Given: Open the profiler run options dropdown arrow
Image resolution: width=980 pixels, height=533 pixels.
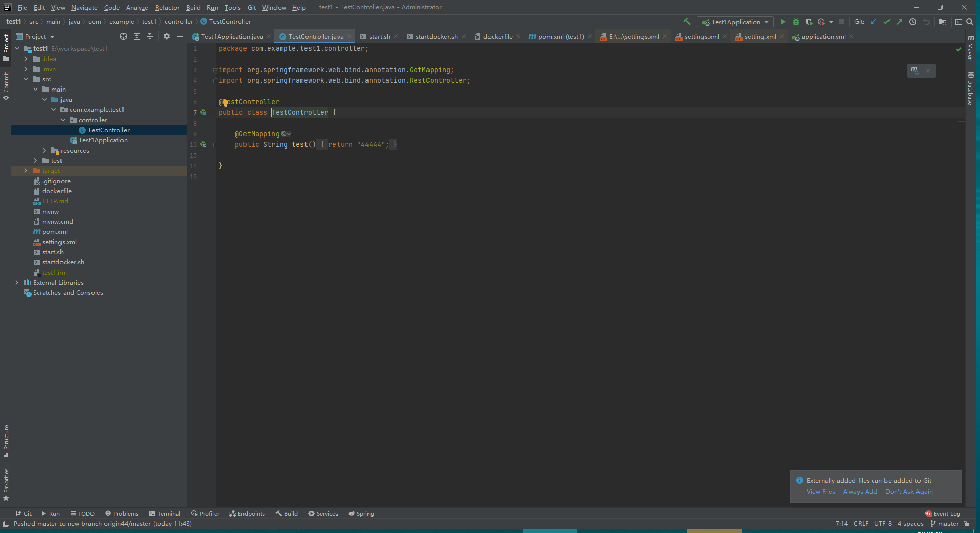Looking at the screenshot, I should 831,22.
